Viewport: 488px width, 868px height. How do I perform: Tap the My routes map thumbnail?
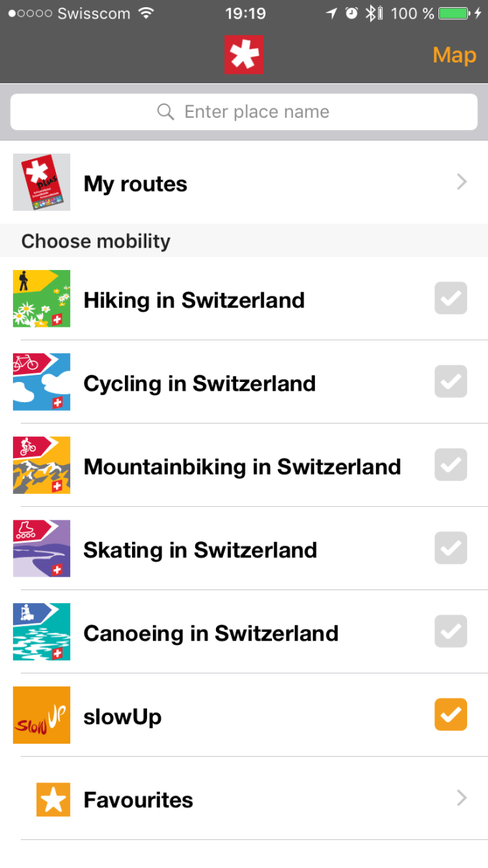click(x=42, y=182)
